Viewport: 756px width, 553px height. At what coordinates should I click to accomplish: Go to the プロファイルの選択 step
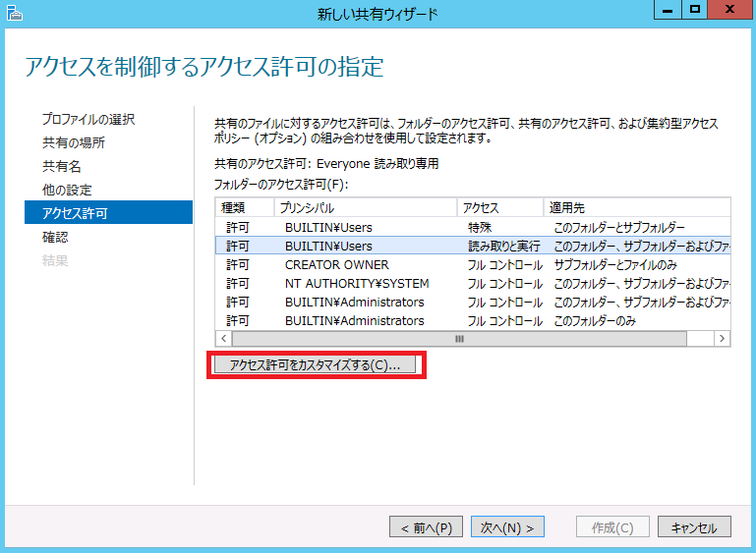pyautogui.click(x=88, y=119)
